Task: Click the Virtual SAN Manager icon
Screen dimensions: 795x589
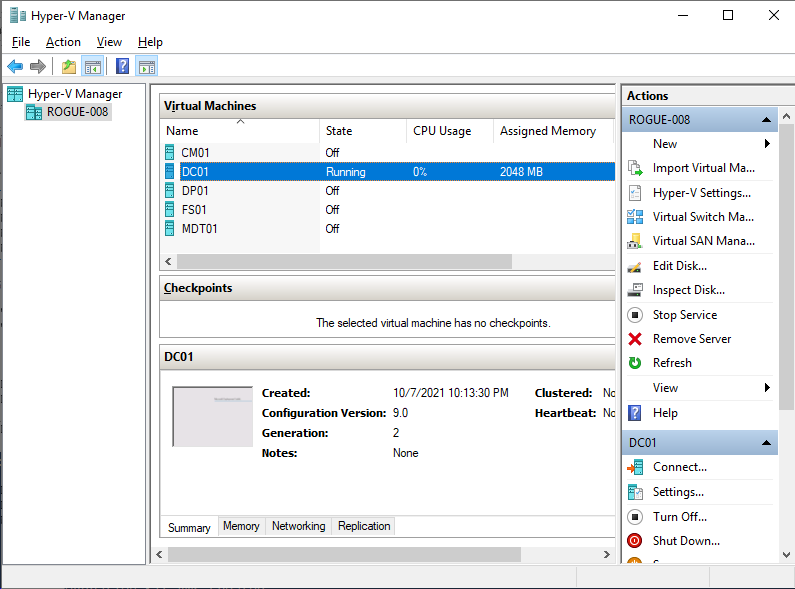Action: point(635,241)
